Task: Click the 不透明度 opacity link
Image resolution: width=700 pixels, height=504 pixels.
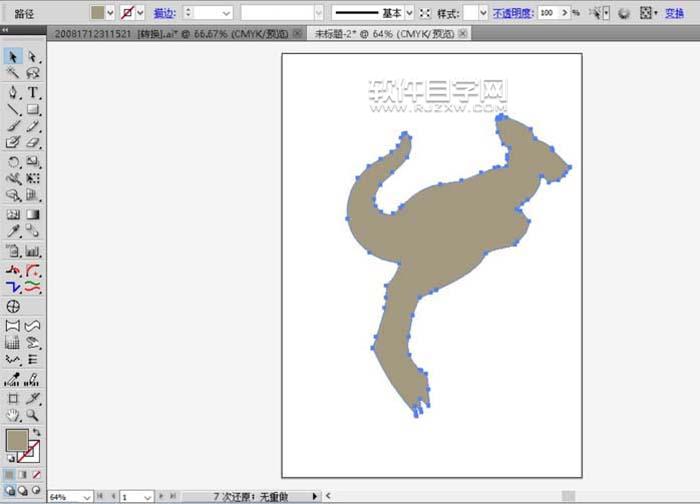Action: pyautogui.click(x=513, y=13)
